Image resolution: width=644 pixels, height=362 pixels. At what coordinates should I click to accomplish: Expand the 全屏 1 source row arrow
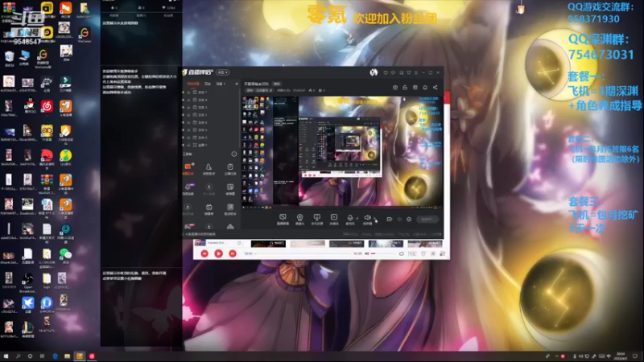tap(184, 145)
